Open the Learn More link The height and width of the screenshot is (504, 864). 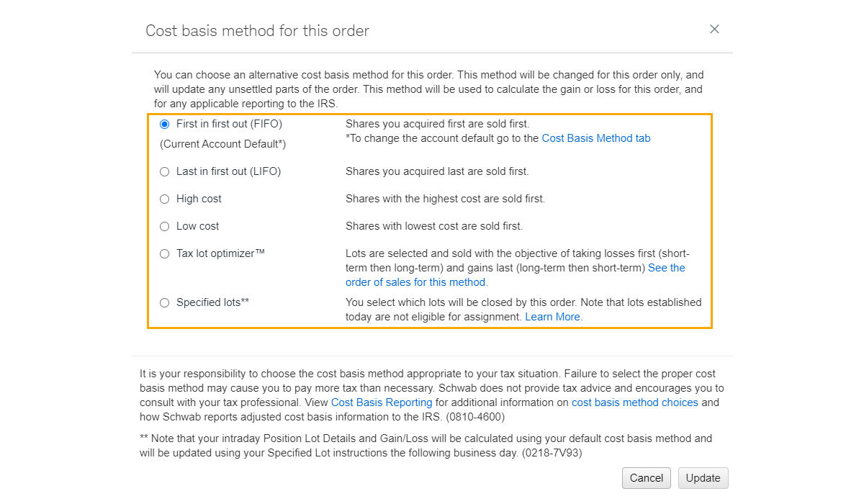(x=553, y=317)
